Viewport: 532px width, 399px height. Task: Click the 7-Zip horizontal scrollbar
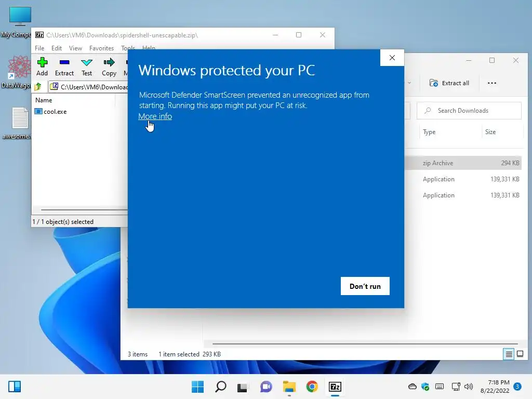pos(84,210)
